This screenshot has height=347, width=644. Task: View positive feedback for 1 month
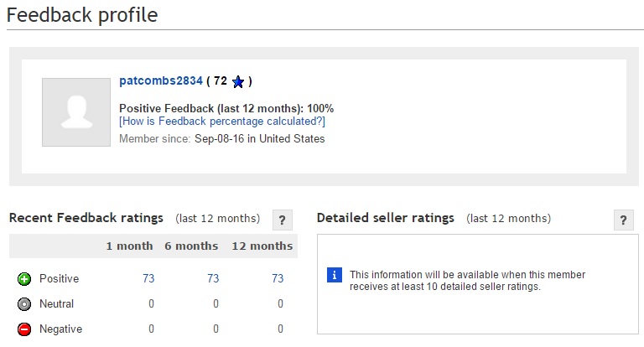(x=148, y=279)
